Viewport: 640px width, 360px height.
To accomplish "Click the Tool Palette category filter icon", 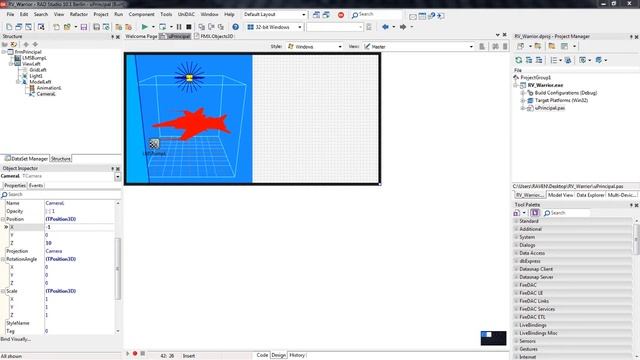I will coord(517,213).
